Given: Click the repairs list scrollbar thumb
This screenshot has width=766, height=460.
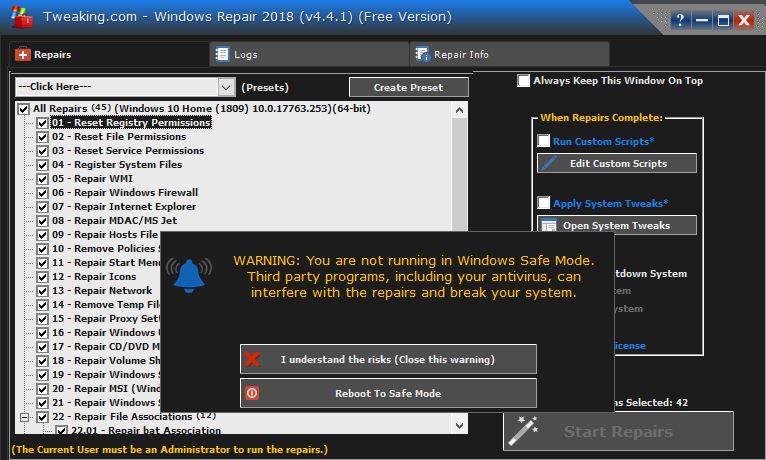Looking at the screenshot, I should click(459, 174).
